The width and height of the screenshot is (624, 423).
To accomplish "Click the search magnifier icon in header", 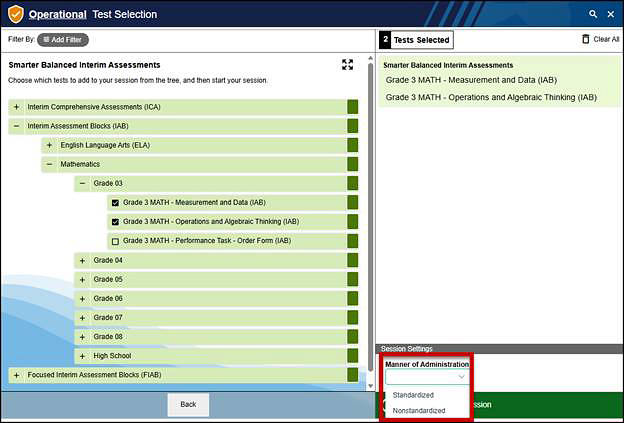I will (x=593, y=14).
